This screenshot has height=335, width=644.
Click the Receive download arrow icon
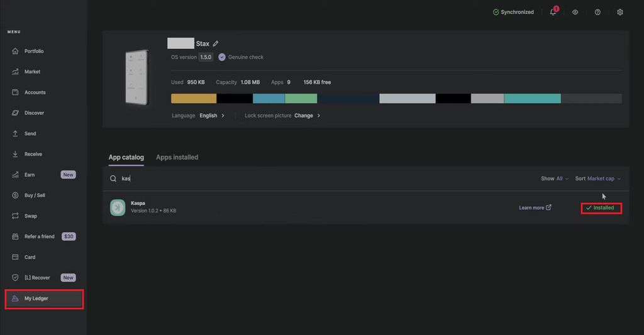[15, 155]
